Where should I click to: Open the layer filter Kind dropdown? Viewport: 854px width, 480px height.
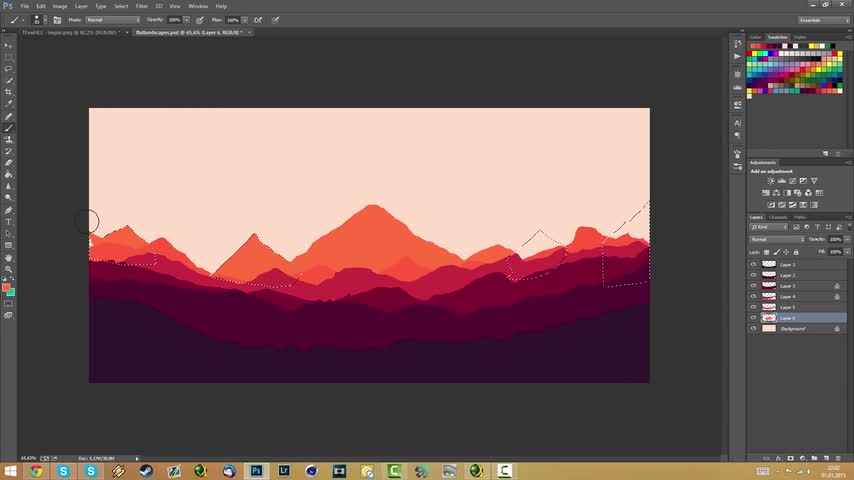[769, 227]
